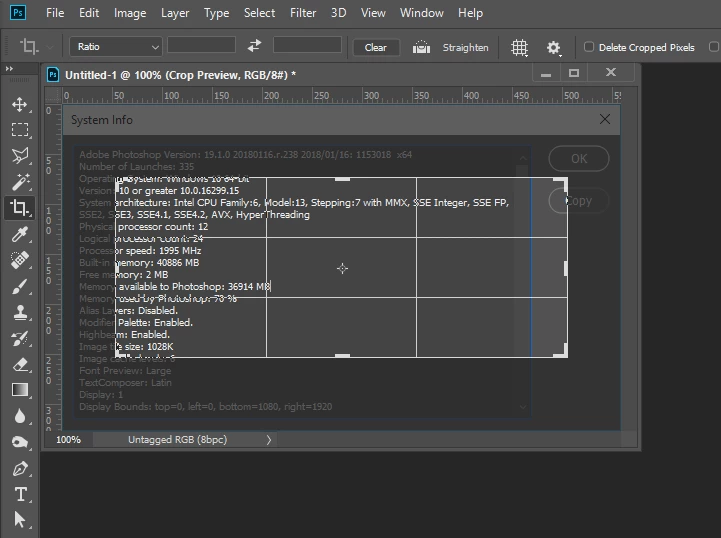Select the Sponge tool

(19, 442)
